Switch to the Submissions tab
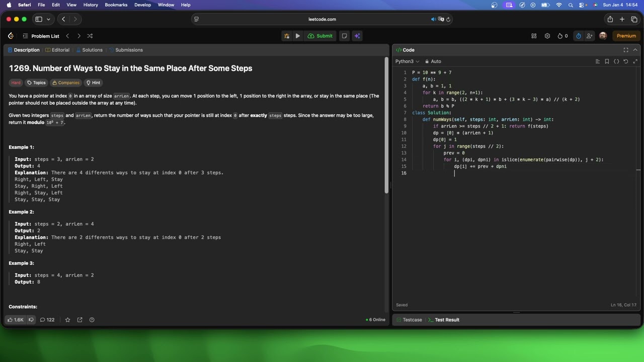 pyautogui.click(x=126, y=50)
